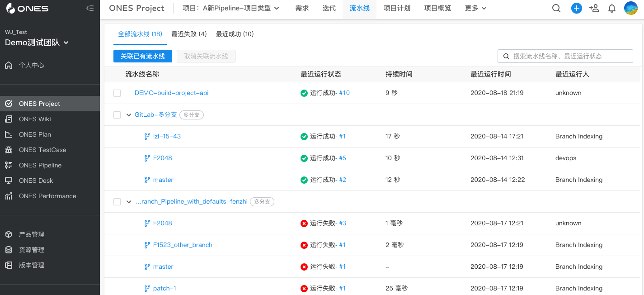Open the DEMO-build-project-api pipeline link
Image resolution: width=644 pixels, height=295 pixels.
pos(171,93)
